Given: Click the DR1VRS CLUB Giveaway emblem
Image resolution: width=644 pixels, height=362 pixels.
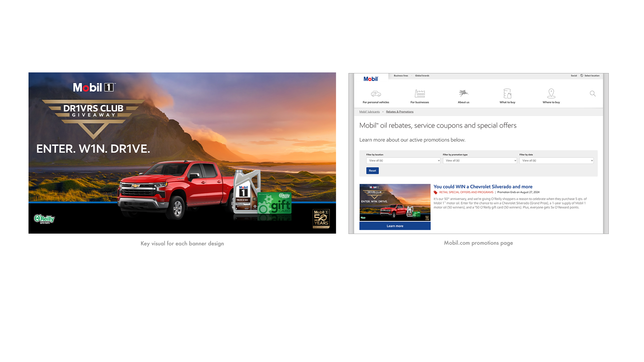Looking at the screenshot, I should pos(93,119).
